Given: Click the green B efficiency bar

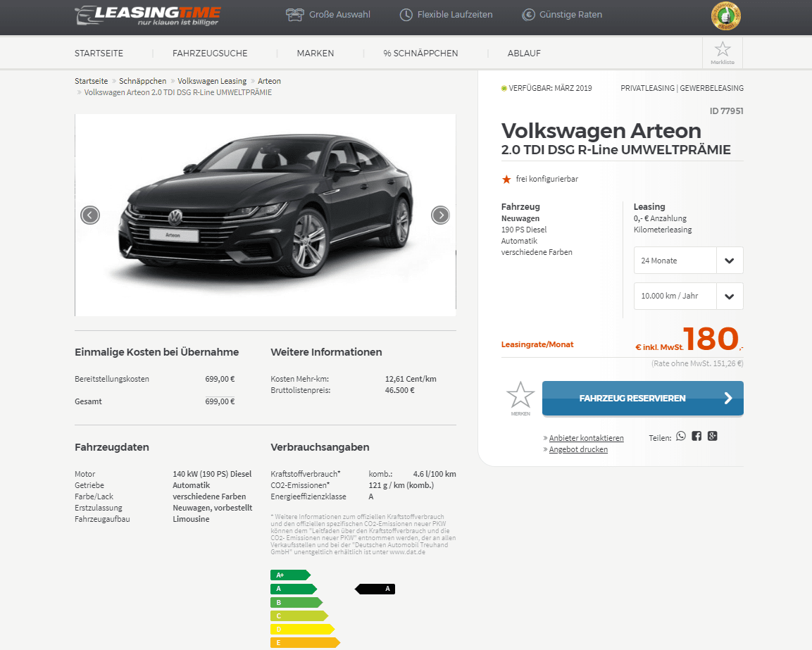Looking at the screenshot, I should click(x=296, y=602).
